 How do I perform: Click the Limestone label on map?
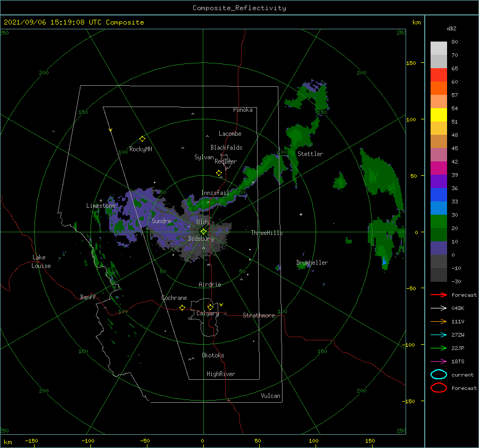tap(101, 206)
